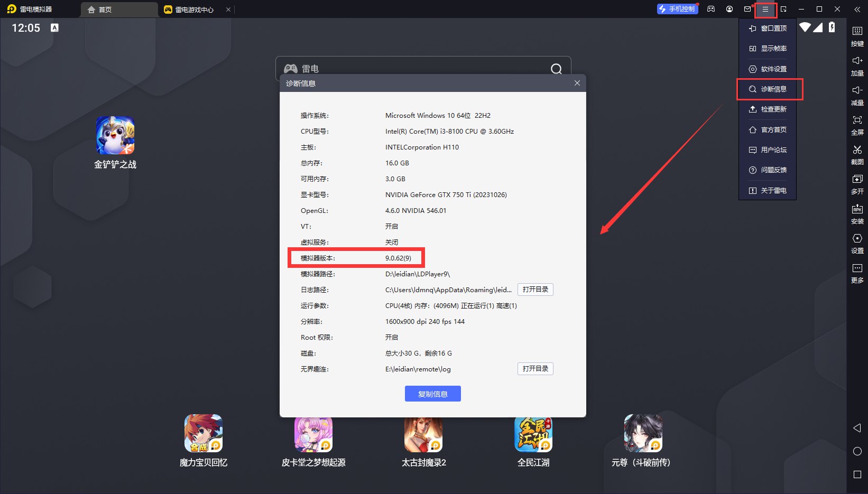Open the keyboard mapping (按键) tool
868x494 pixels.
coord(857,31)
